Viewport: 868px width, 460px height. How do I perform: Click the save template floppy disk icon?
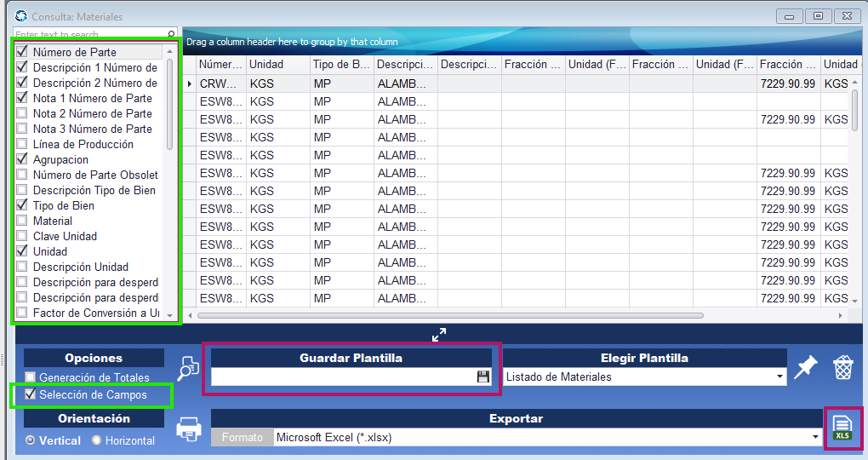pyautogui.click(x=483, y=377)
